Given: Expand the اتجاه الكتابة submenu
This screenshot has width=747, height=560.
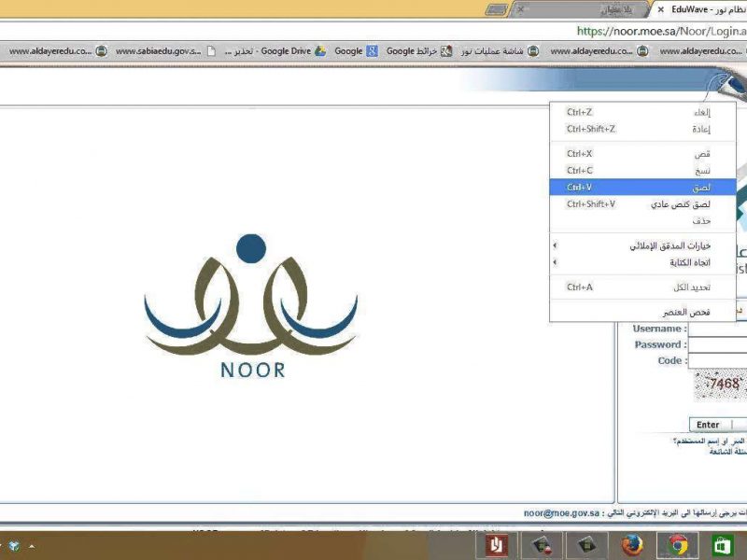Looking at the screenshot, I should pyautogui.click(x=643, y=262).
